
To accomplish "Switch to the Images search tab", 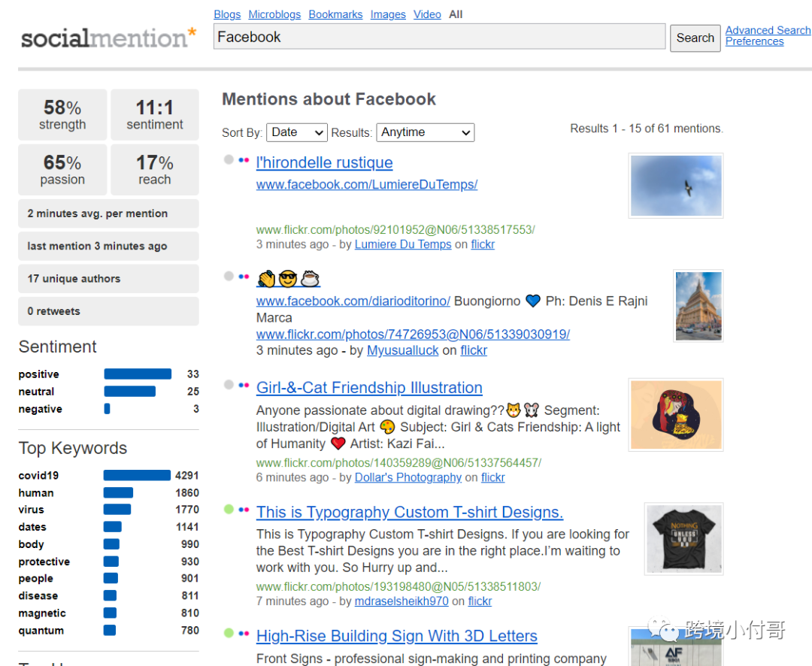I will coord(388,14).
